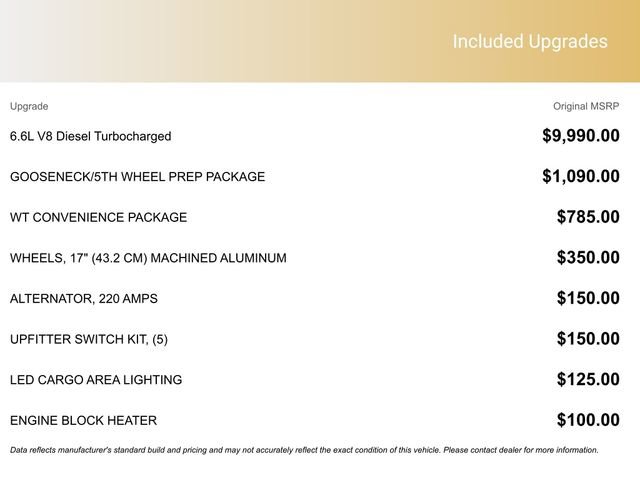Select the WT Convenience Package upgrade
The height and width of the screenshot is (480, 640).
[x=98, y=217]
